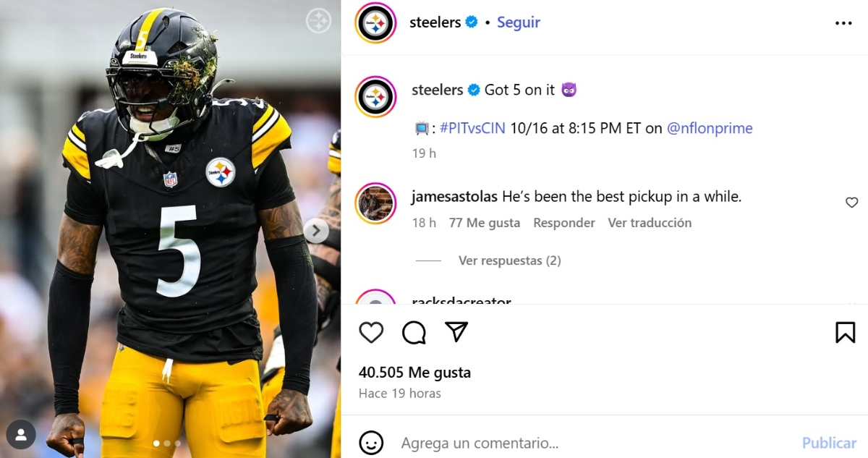This screenshot has width=868, height=458.
Task: Open the steelers profile picture in the header
Action: click(375, 23)
